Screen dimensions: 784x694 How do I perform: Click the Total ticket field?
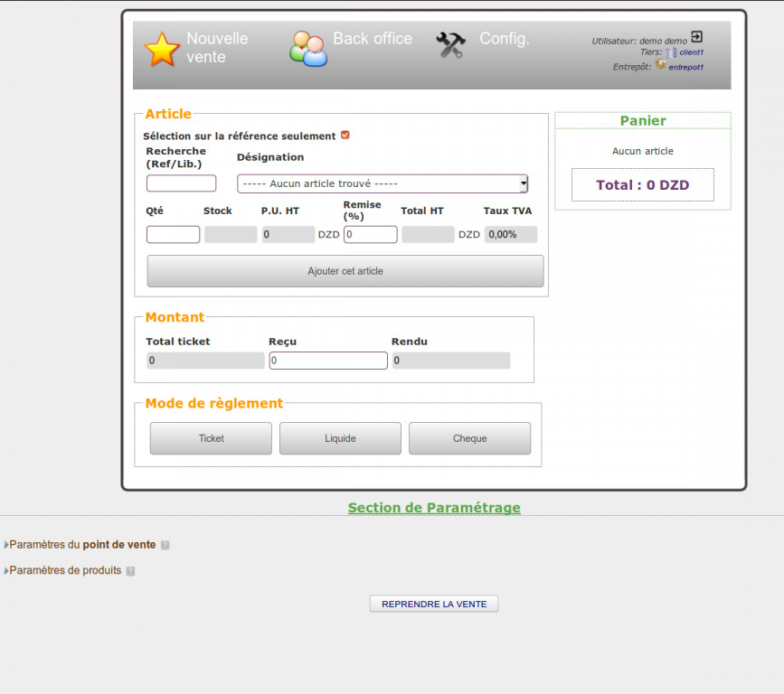coord(205,361)
